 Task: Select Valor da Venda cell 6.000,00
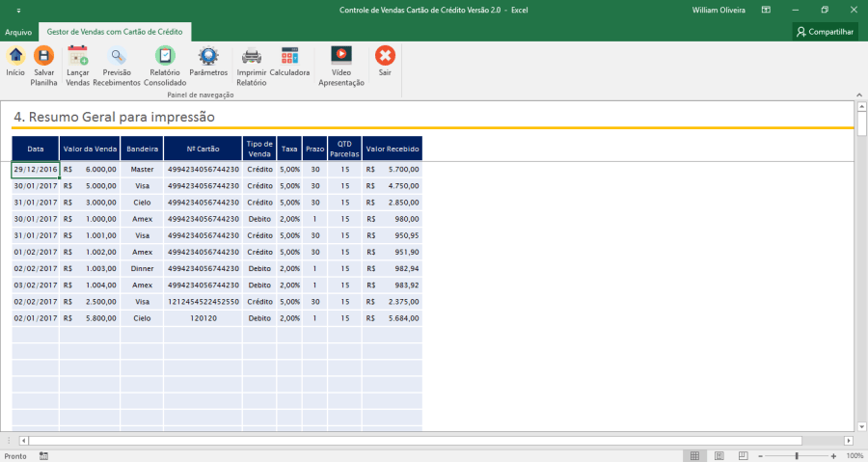coord(90,170)
